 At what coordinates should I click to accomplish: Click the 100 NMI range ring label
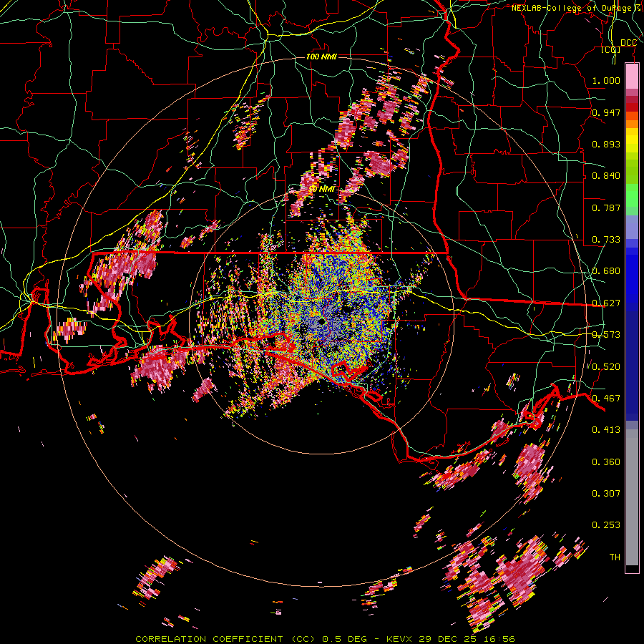click(321, 57)
